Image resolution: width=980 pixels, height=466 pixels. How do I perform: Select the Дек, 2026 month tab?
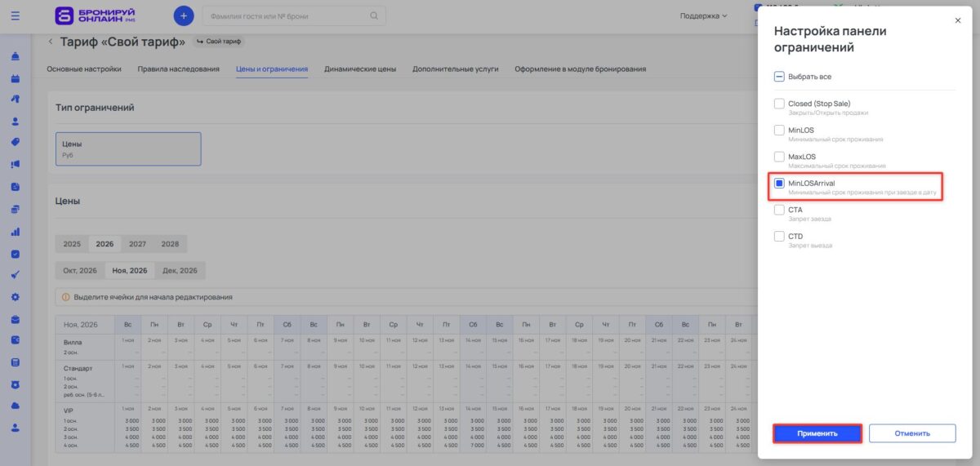tap(180, 270)
